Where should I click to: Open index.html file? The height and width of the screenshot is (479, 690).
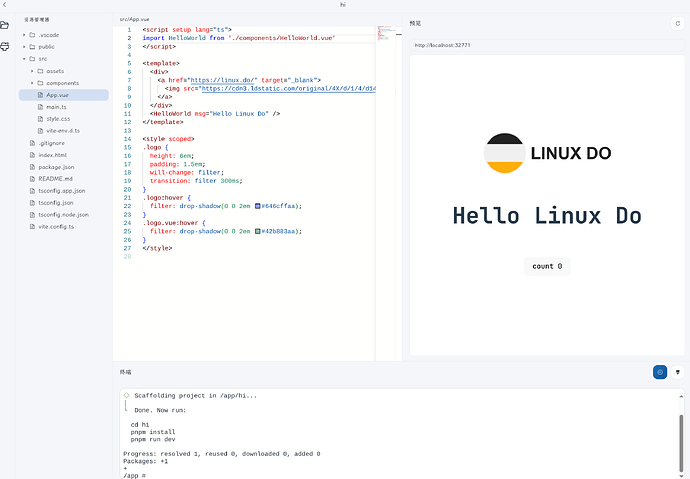tap(52, 155)
